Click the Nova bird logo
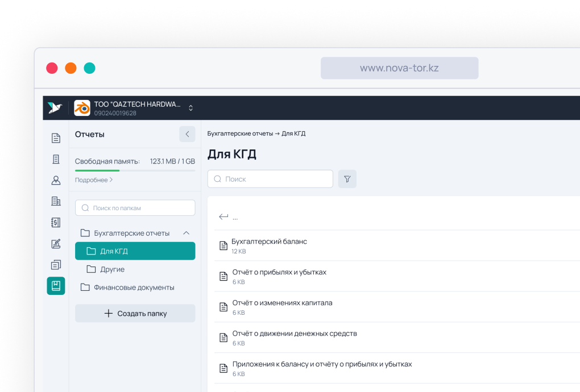Image resolution: width=580 pixels, height=392 pixels. pos(55,108)
